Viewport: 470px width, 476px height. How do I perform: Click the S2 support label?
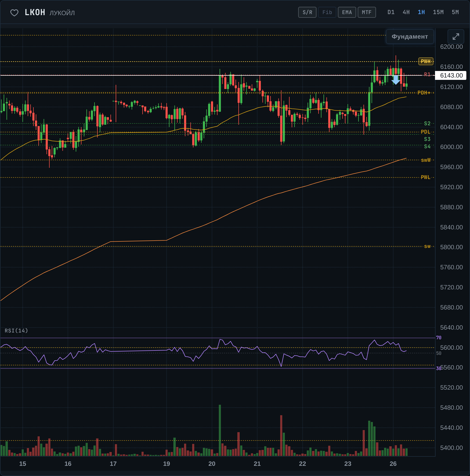coord(427,123)
